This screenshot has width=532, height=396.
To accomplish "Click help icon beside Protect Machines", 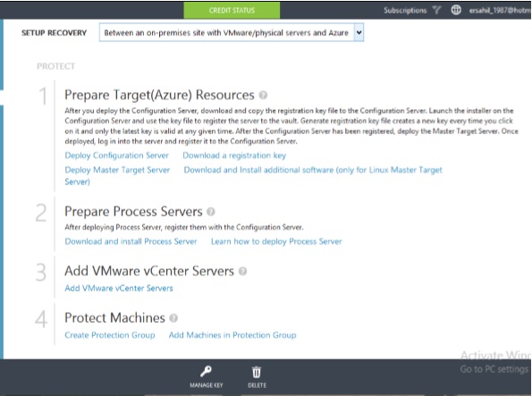I will point(173,318).
